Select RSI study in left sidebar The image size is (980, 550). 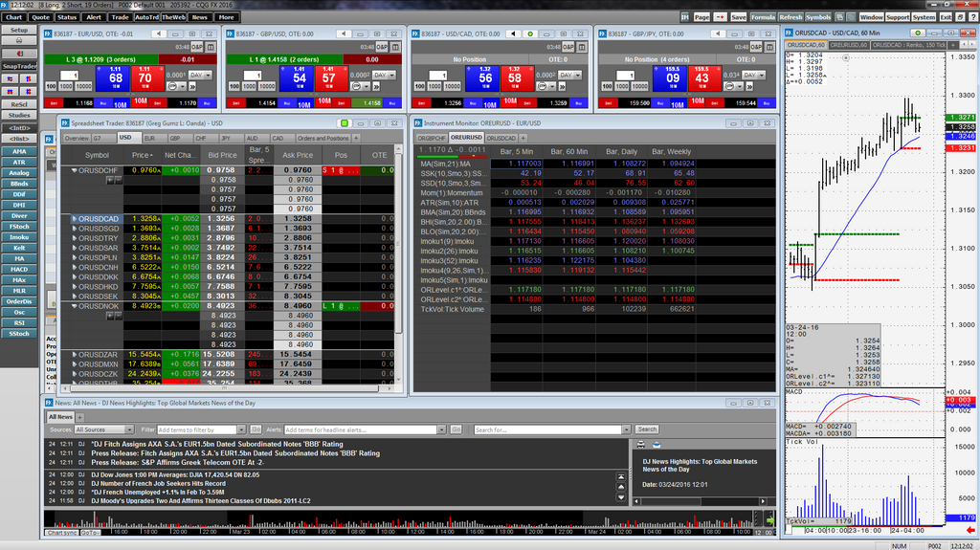pyautogui.click(x=19, y=323)
